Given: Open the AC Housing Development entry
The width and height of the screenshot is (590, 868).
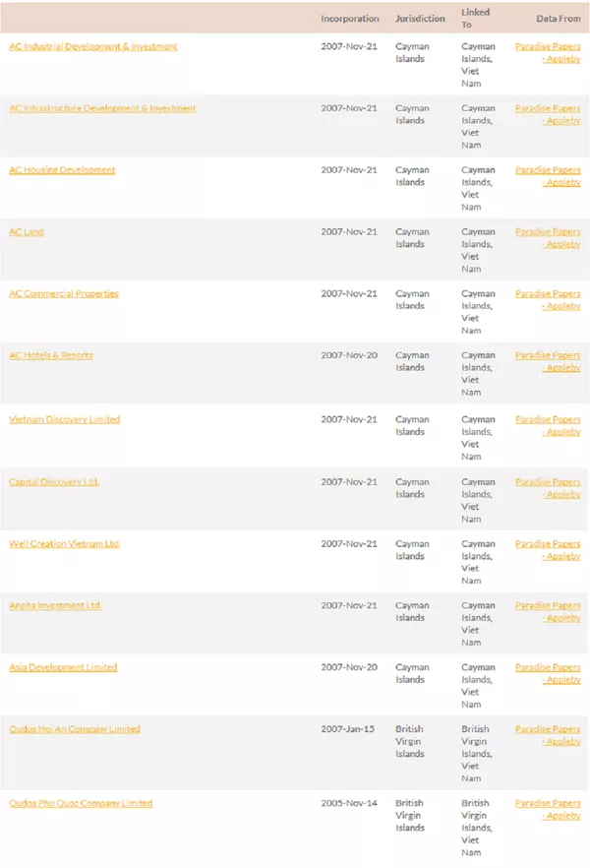Looking at the screenshot, I should point(62,170).
